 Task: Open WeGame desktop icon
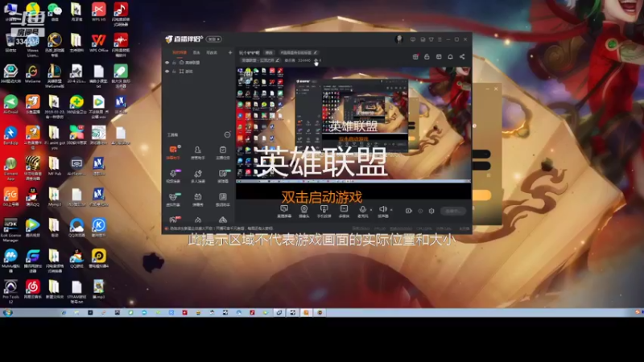32,74
